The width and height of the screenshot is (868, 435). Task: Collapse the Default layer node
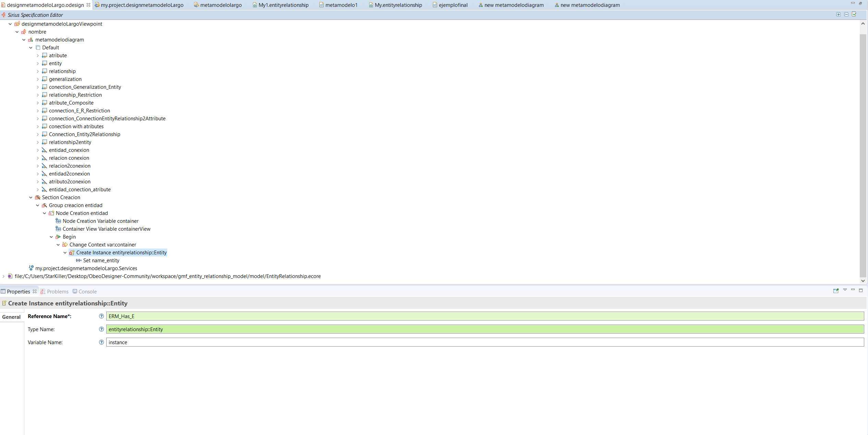coord(31,48)
